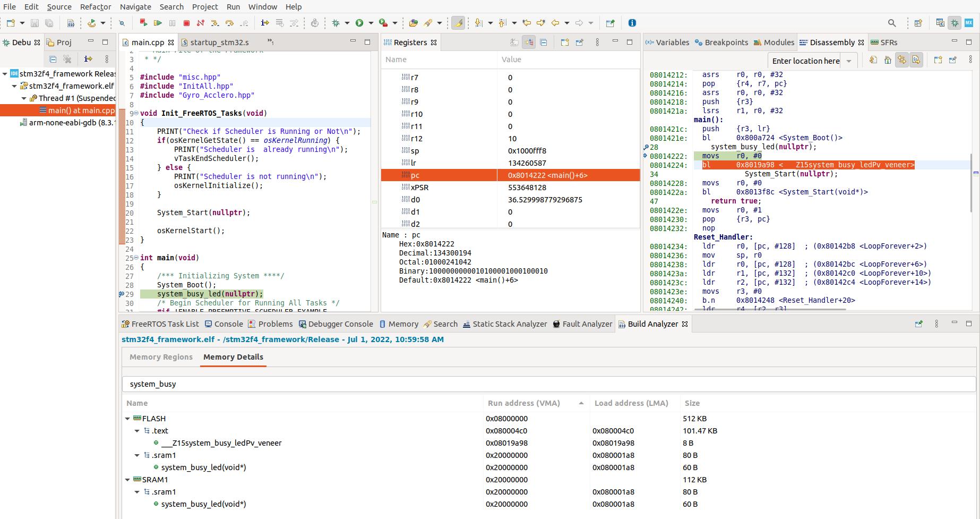Image resolution: width=980 pixels, height=519 pixels.
Task: Open the Enter location here dropdown
Action: (849, 61)
